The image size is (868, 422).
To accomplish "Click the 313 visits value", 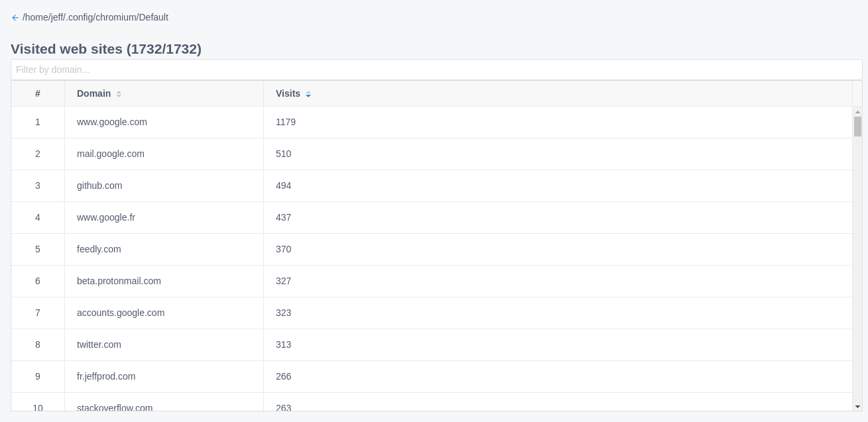I will pos(283,344).
